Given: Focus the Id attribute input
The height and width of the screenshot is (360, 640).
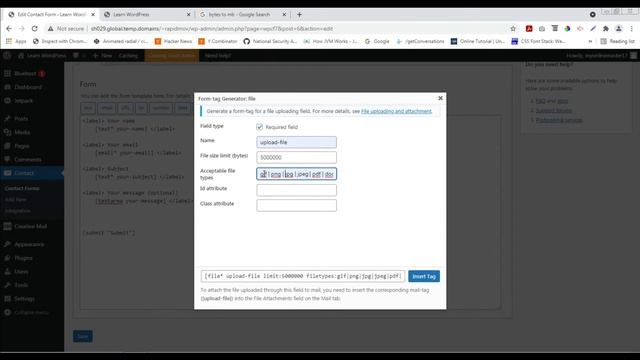Looking at the screenshot, I should 296,190.
